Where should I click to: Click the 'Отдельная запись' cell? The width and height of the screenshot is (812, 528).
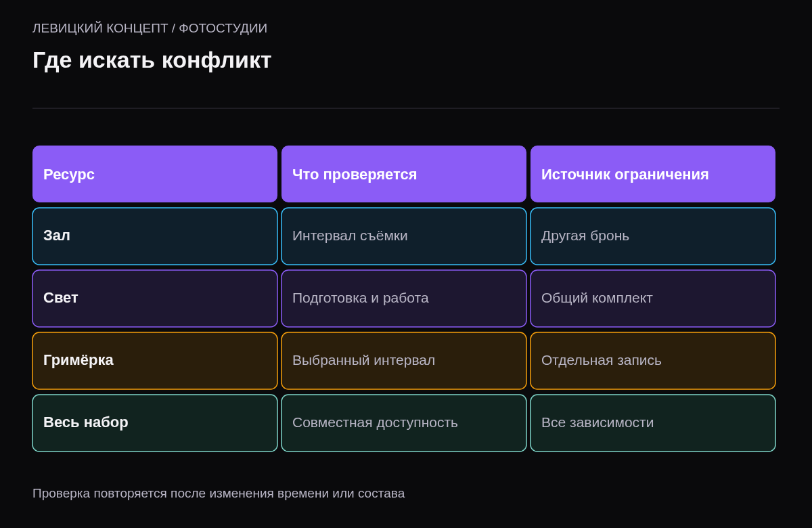click(653, 361)
